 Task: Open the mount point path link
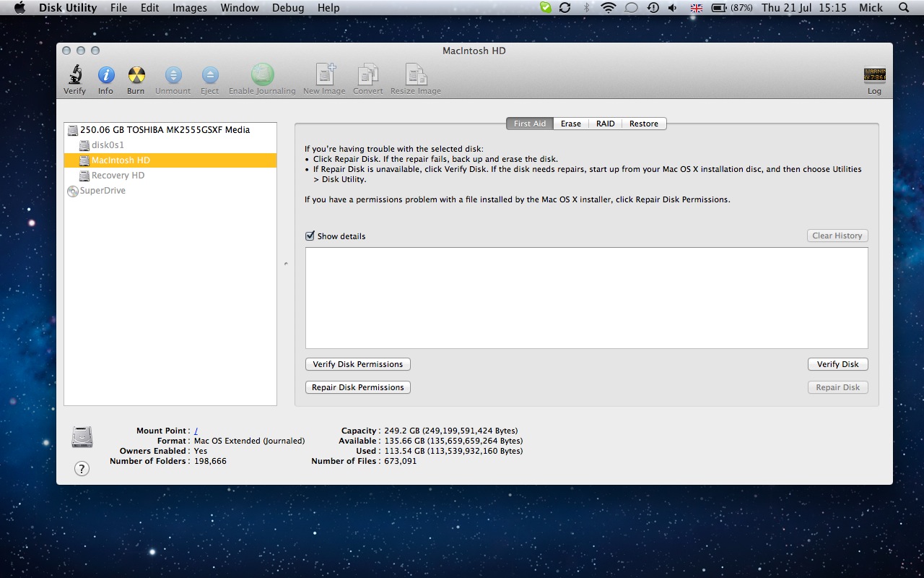click(x=196, y=431)
